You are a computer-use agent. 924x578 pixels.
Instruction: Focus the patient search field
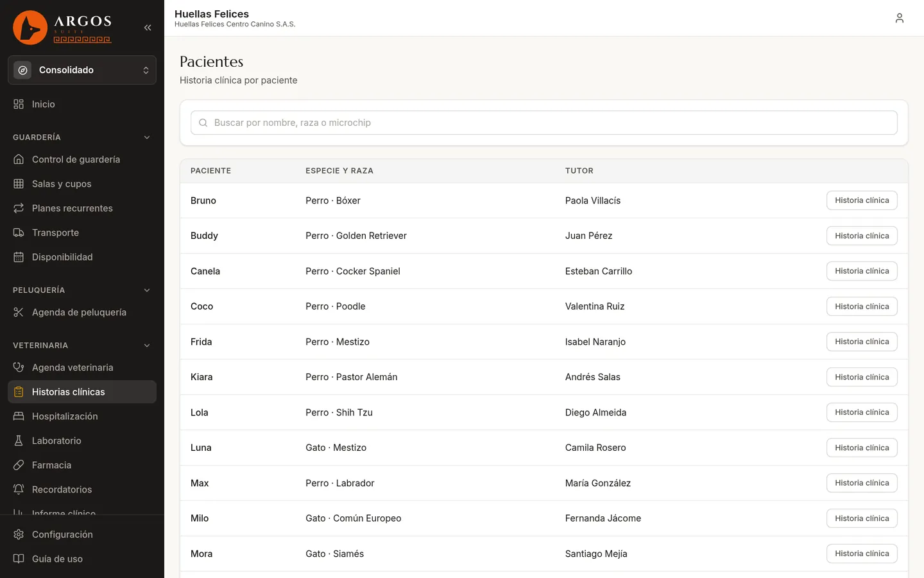[544, 123]
